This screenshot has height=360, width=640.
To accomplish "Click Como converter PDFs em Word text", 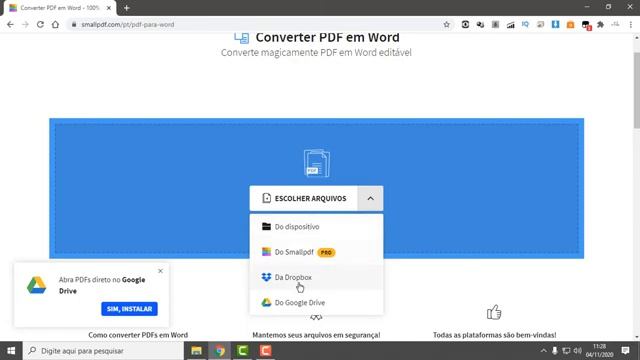I will tap(138, 335).
